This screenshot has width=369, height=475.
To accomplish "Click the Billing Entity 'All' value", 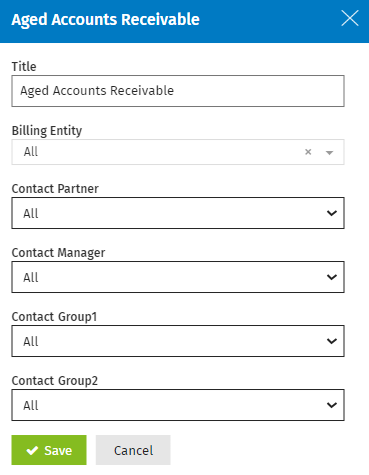I will pyautogui.click(x=31, y=152).
